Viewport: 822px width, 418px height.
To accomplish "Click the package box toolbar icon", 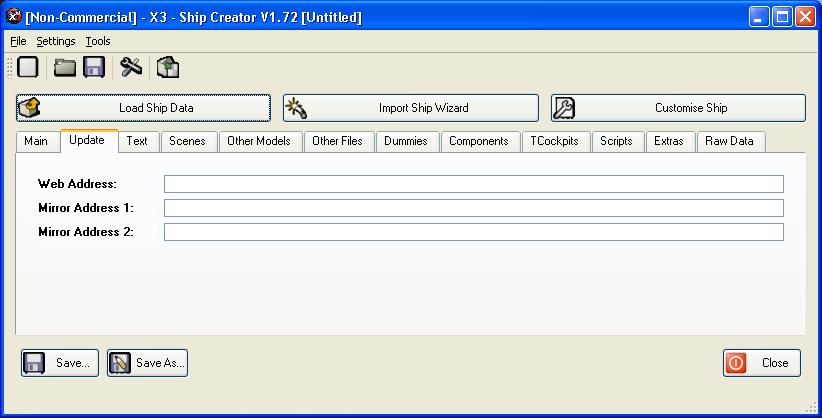I will click(168, 67).
